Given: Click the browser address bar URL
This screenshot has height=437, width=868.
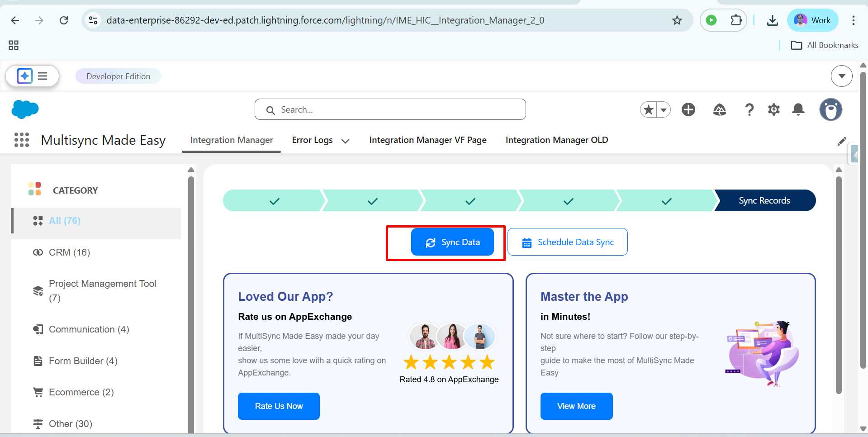Looking at the screenshot, I should point(325,20).
